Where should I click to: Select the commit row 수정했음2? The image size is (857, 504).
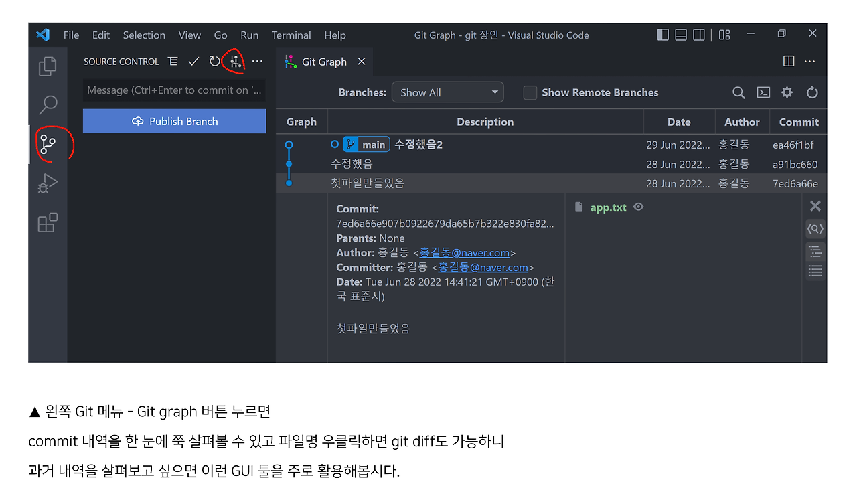click(x=551, y=144)
